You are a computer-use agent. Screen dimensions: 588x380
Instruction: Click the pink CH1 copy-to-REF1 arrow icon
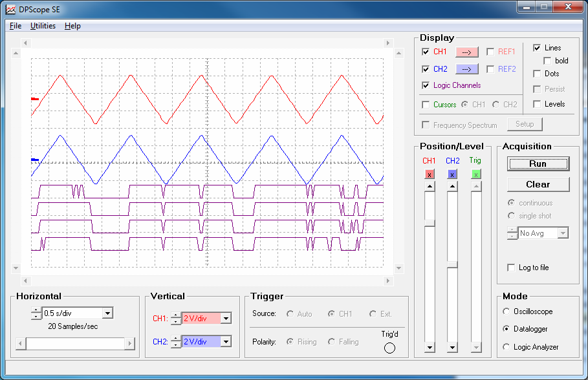pos(466,52)
